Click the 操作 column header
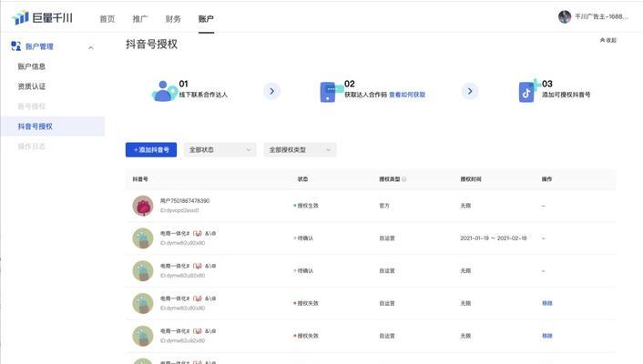The width and height of the screenshot is (643, 364). click(546, 179)
